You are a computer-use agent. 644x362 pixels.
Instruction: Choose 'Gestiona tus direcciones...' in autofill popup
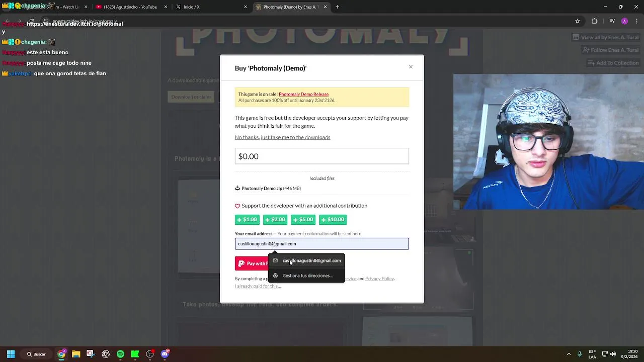[306, 276]
